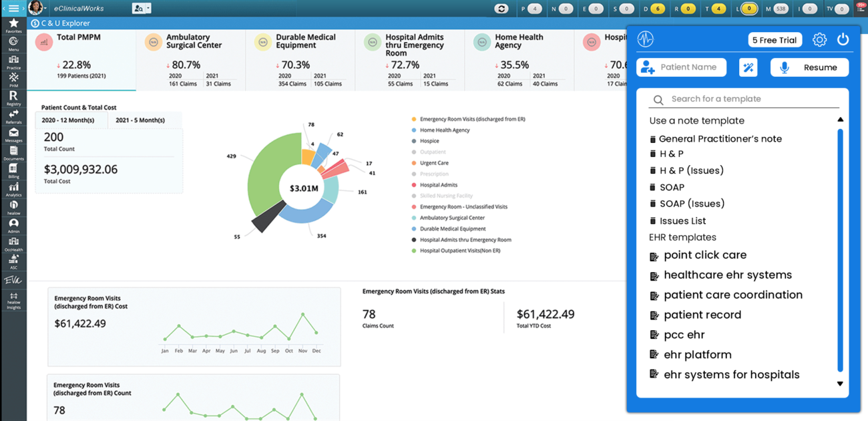The height and width of the screenshot is (421, 868).
Task: Click the Search for a template field
Action: pos(744,99)
